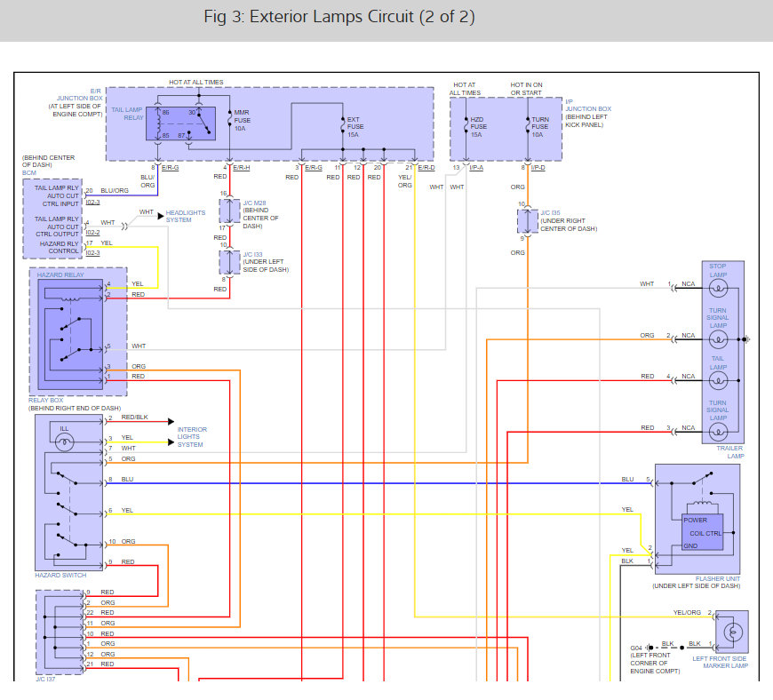Viewport: 773px width, 700px height.
Task: Click BEHIND RIGHT END OF DASH note
Action: 75,408
